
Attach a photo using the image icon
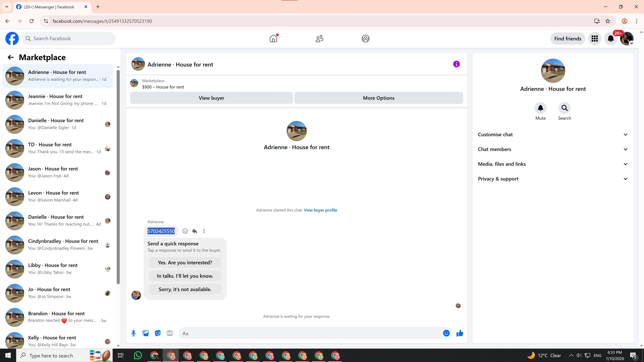click(x=146, y=333)
